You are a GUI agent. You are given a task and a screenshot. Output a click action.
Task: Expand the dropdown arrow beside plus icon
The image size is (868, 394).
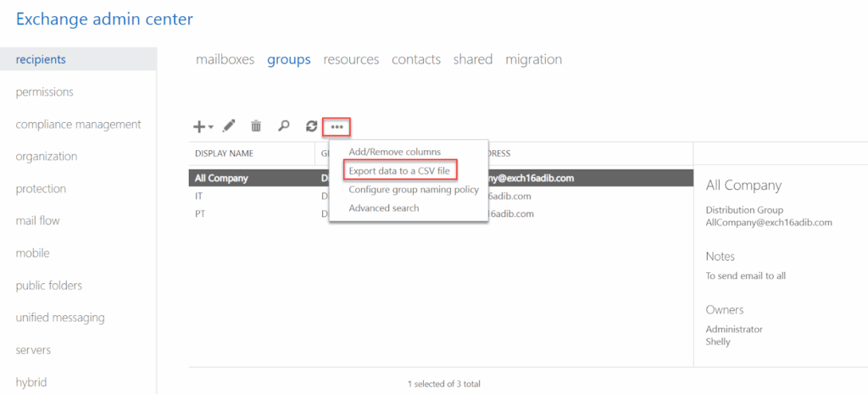211,127
